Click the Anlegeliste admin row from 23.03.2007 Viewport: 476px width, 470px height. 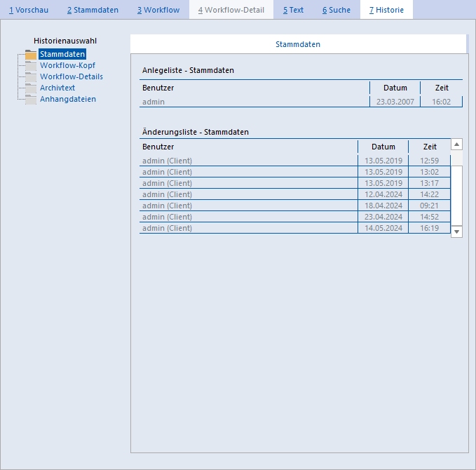pos(301,102)
